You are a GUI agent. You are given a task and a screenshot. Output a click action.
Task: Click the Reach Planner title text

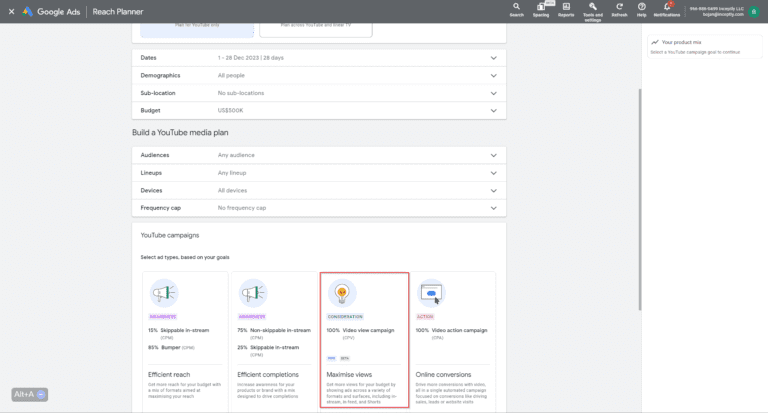pos(118,12)
